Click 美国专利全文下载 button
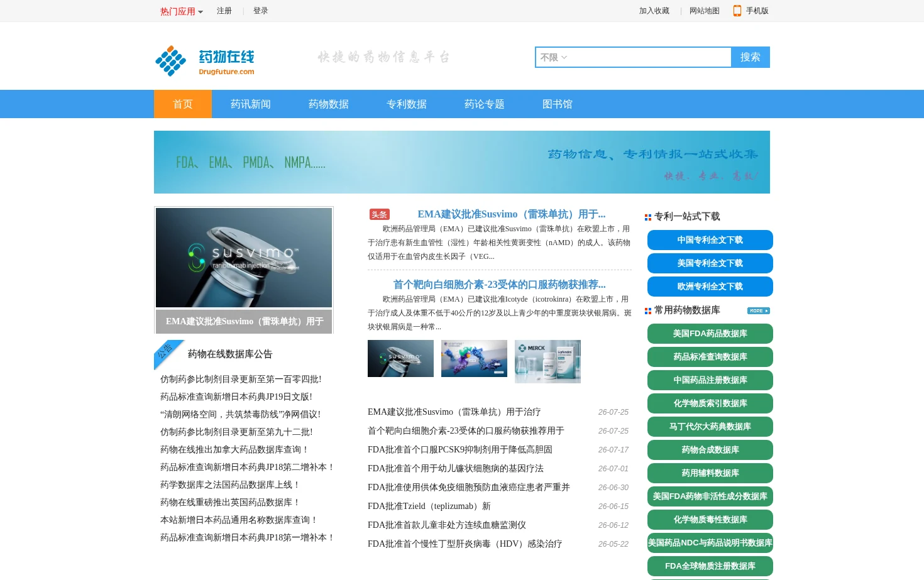The image size is (924, 580). coord(710,263)
